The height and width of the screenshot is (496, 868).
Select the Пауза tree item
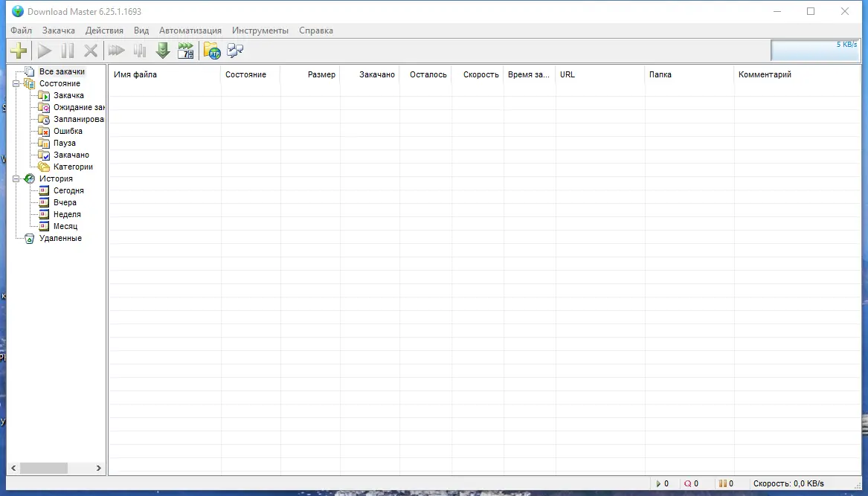pos(64,143)
